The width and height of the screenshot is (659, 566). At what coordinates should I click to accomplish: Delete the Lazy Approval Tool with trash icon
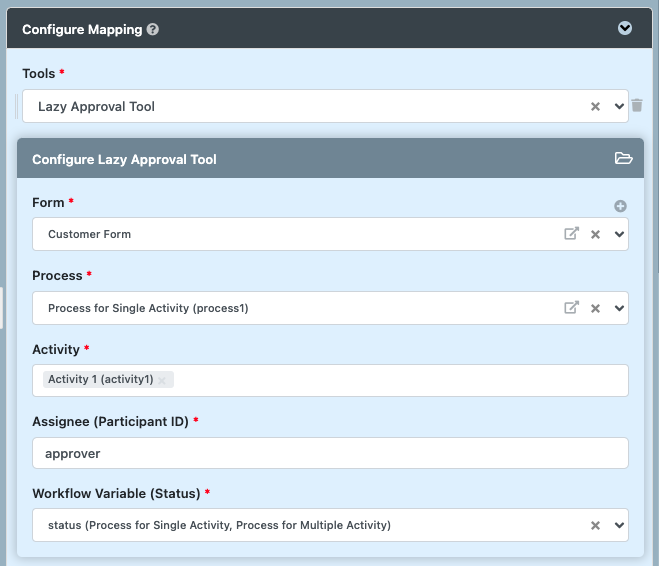point(637,105)
